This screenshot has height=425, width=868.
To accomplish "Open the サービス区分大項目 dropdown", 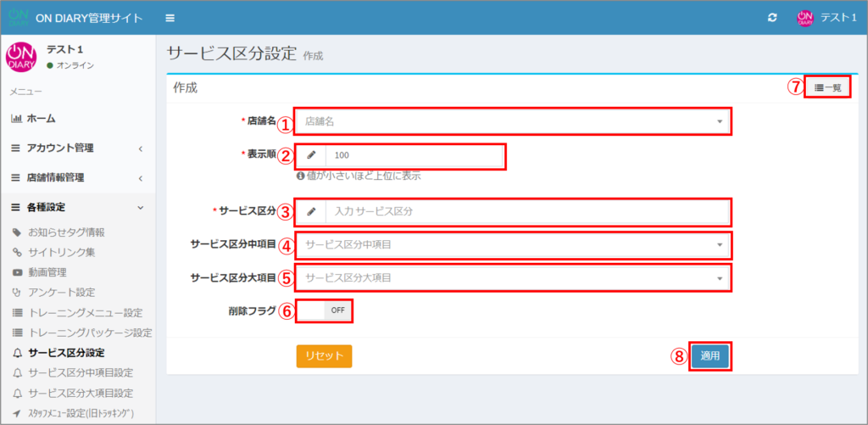I will [x=512, y=277].
